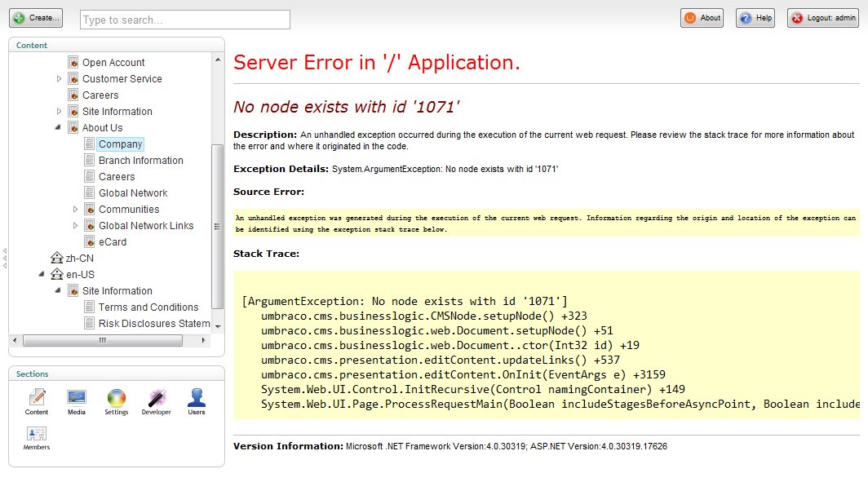The height and width of the screenshot is (482, 868).
Task: Log out the admin user
Action: point(823,18)
